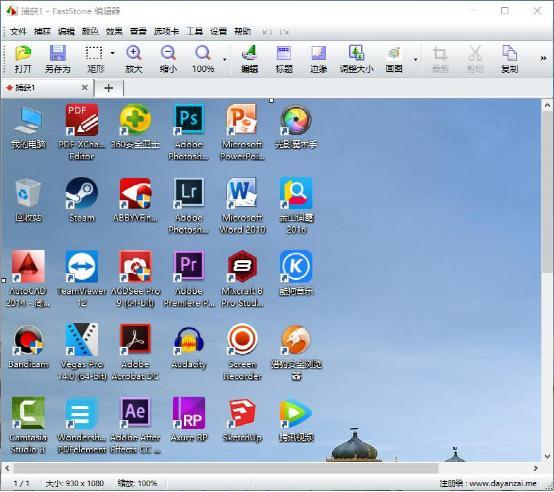This screenshot has height=492, width=554.
Task: Click the undo arrow beside 帮助
Action: [267, 32]
